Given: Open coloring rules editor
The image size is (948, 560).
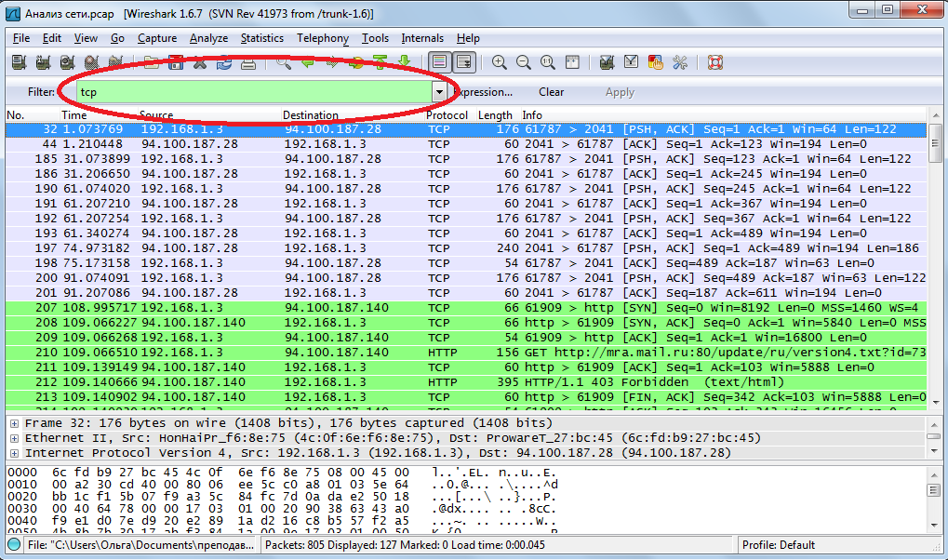Looking at the screenshot, I should tap(655, 62).
